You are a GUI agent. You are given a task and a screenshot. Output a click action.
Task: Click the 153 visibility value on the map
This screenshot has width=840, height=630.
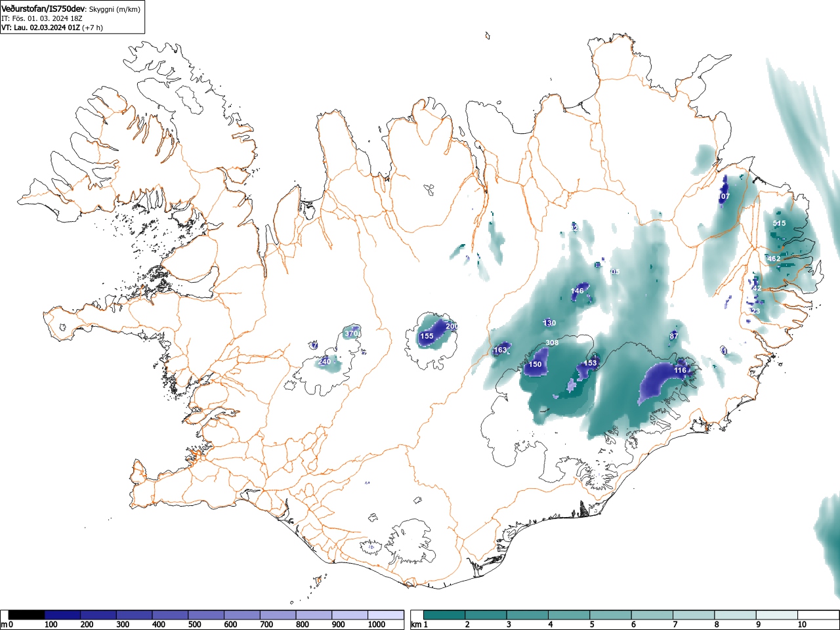pos(590,363)
